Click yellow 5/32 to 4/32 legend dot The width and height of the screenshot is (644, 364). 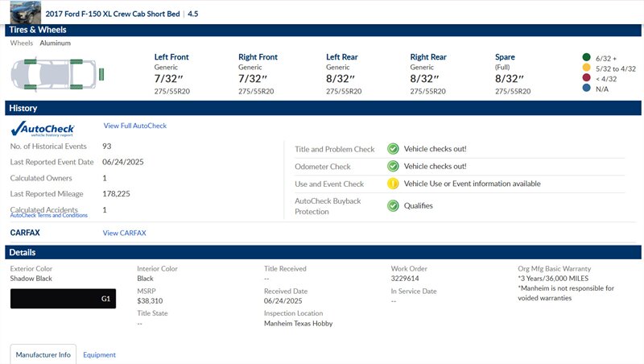[587, 68]
